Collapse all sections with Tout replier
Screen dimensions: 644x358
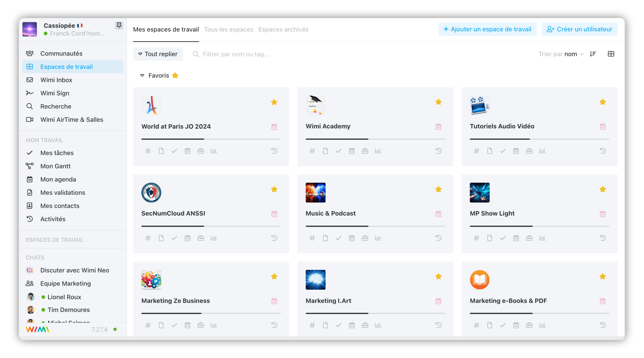[x=158, y=54]
